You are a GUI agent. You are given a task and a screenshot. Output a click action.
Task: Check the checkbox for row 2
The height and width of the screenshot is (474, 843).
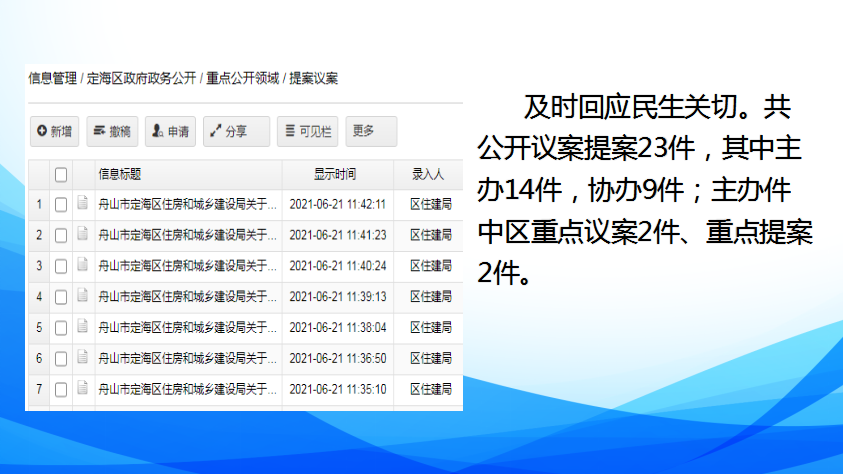pyautogui.click(x=61, y=235)
